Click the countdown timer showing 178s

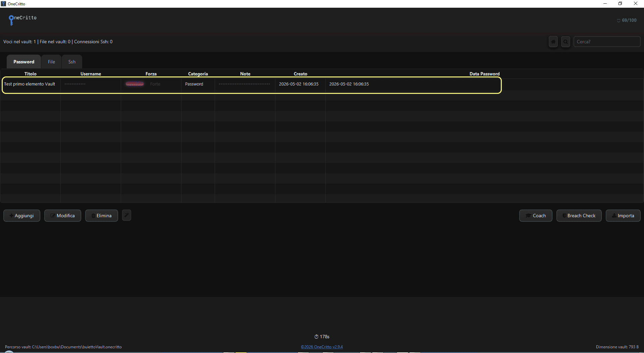coord(322,337)
